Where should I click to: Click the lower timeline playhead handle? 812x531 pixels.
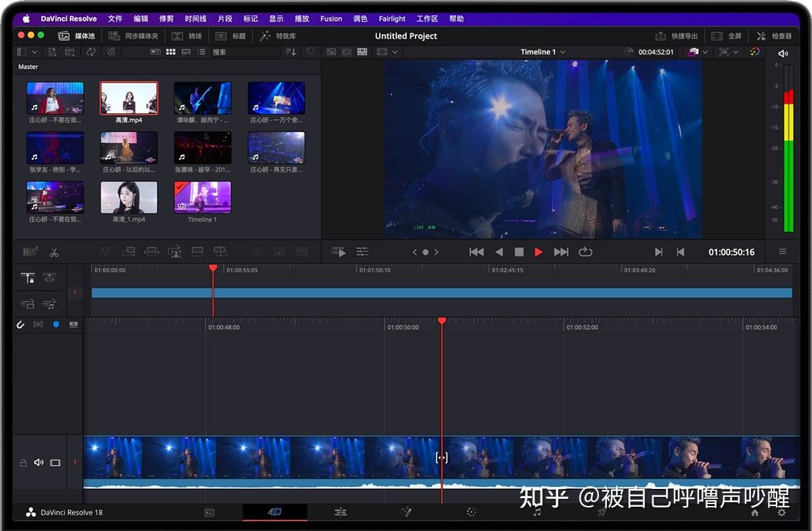click(442, 321)
